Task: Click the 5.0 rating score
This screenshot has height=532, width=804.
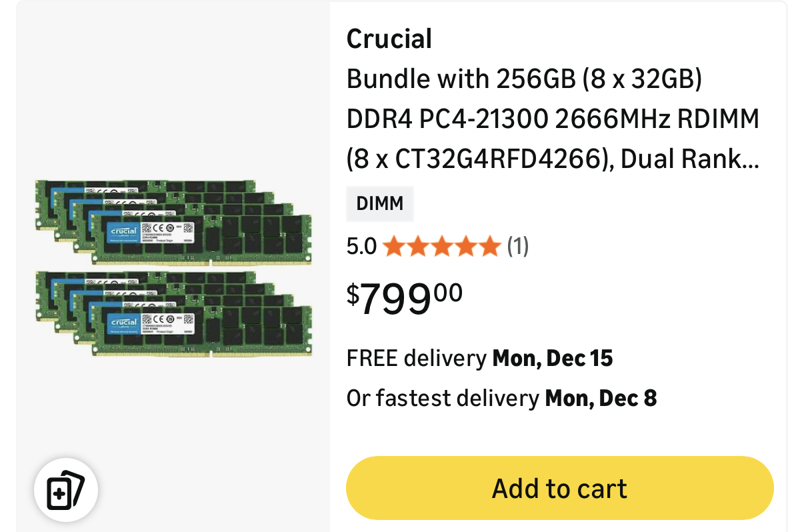Action: point(361,247)
